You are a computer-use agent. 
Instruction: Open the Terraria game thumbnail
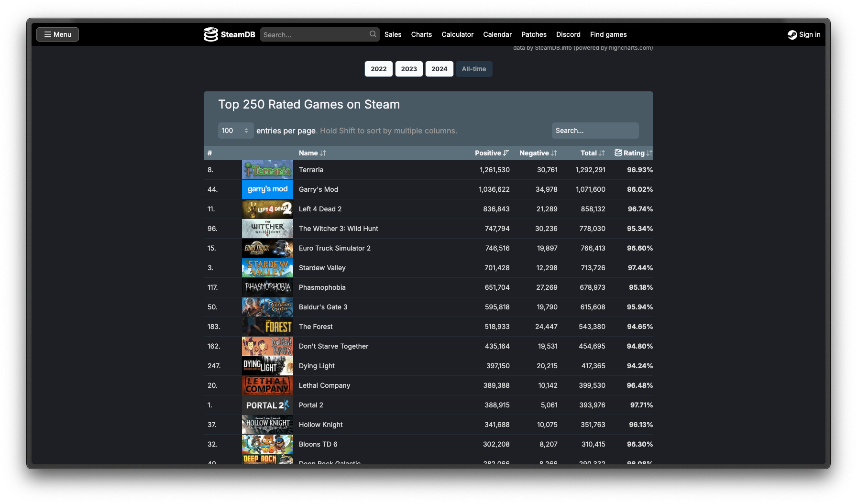tap(267, 170)
